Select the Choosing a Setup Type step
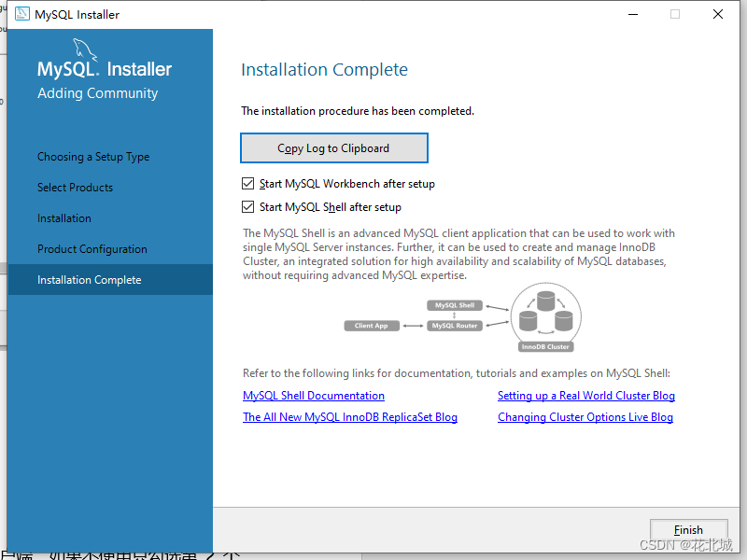The height and width of the screenshot is (560, 747). [x=93, y=157]
